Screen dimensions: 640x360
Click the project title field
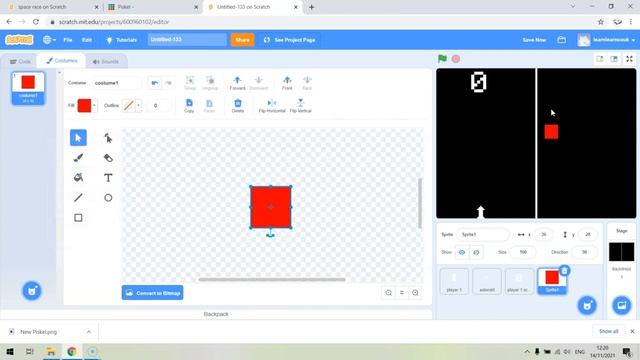(x=187, y=40)
